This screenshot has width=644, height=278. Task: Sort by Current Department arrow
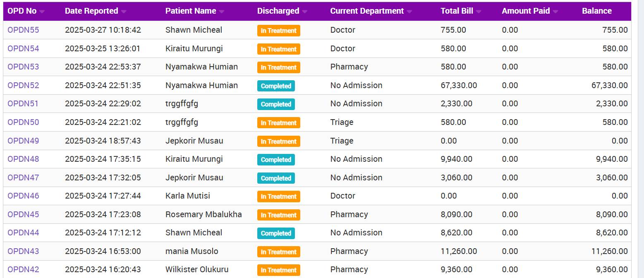pyautogui.click(x=409, y=12)
